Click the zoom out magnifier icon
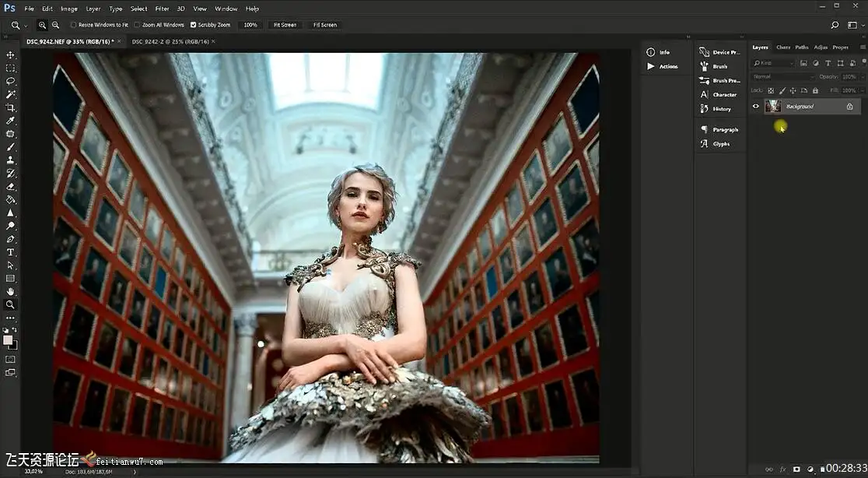 tap(55, 25)
